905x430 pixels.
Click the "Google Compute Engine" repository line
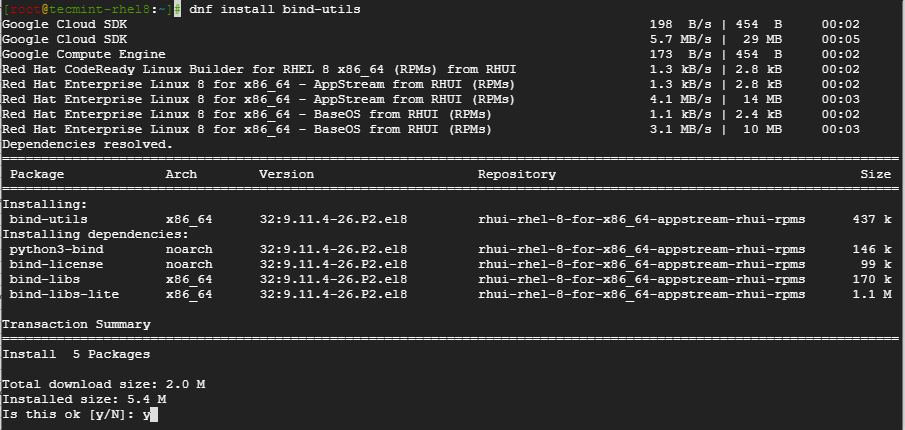tap(84, 54)
